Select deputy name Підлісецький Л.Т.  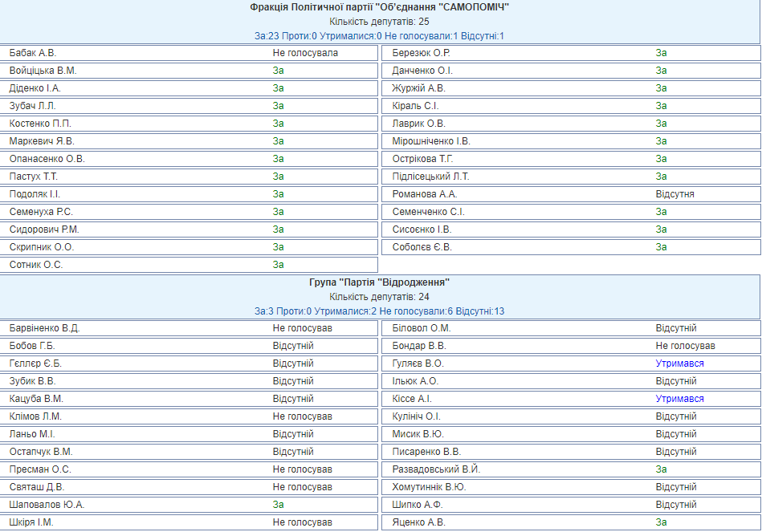pos(430,177)
